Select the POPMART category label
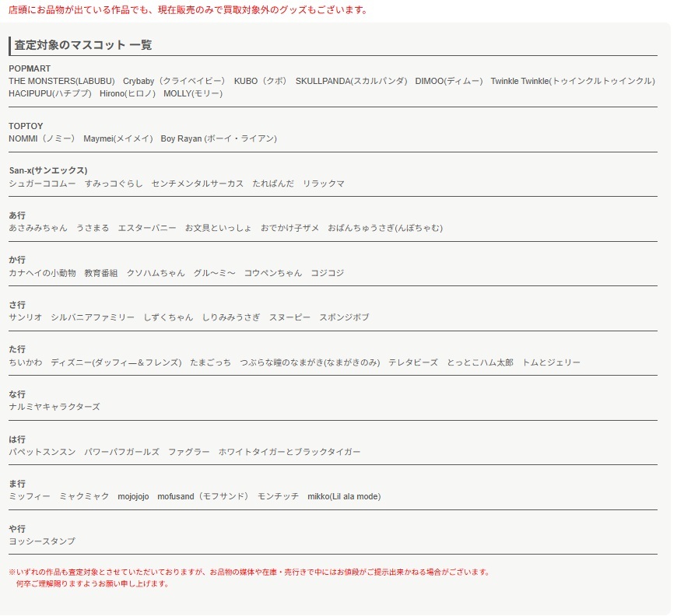 click(30, 68)
